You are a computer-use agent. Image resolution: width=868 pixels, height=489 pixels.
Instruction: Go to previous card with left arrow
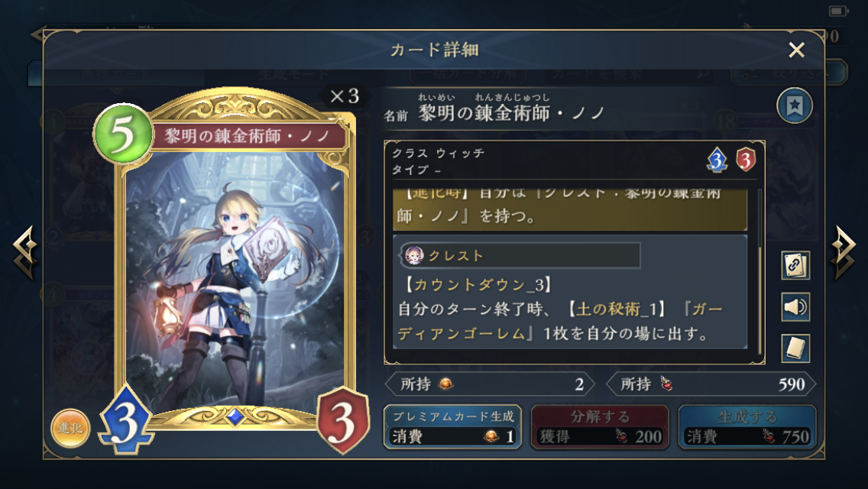click(25, 252)
